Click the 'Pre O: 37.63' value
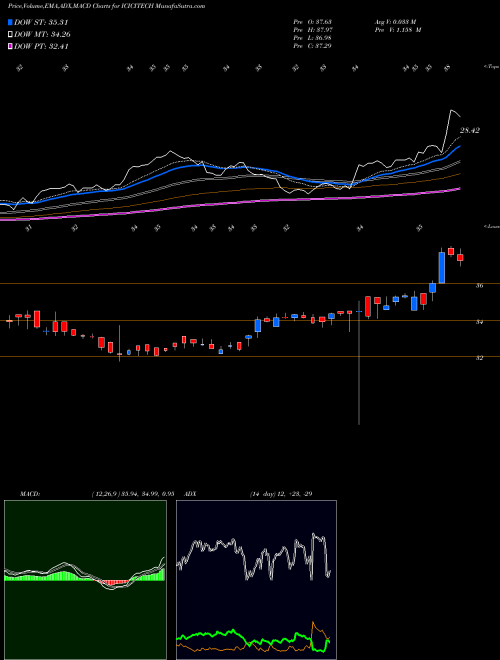 313,22
